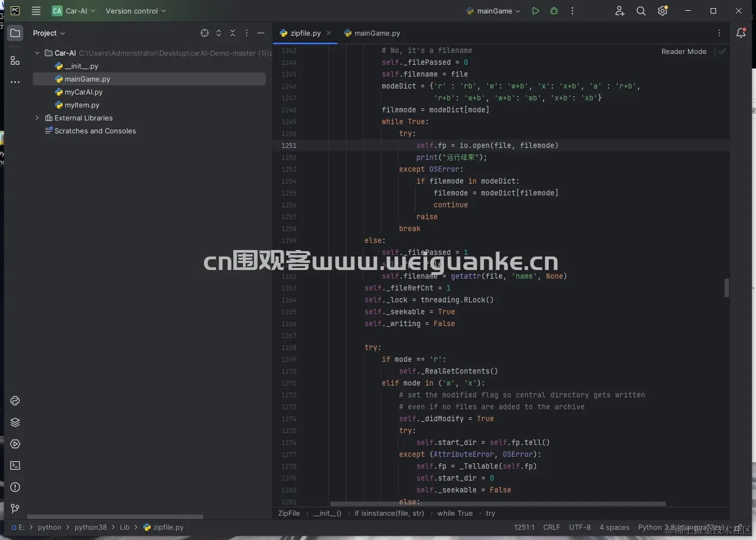Viewport: 756px width, 540px height.
Task: Change 4 spaces indent setting
Action: [x=614, y=527]
